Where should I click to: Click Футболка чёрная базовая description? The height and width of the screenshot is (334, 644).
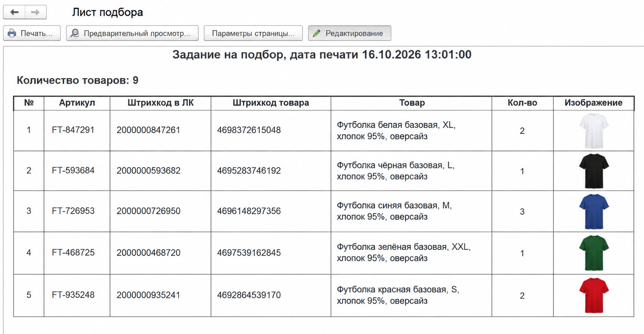point(396,171)
